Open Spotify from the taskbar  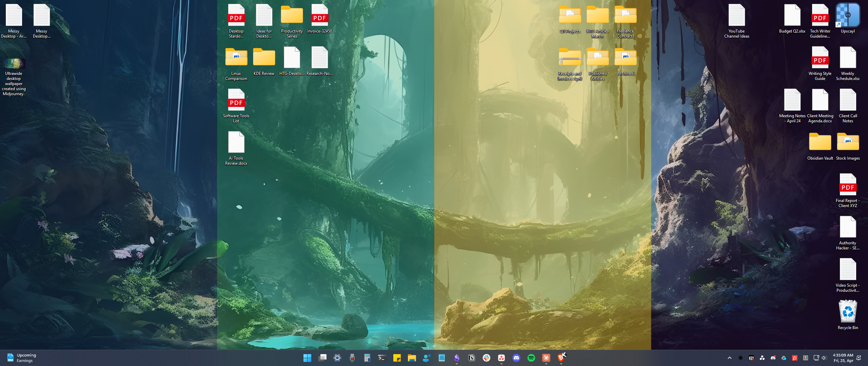531,358
